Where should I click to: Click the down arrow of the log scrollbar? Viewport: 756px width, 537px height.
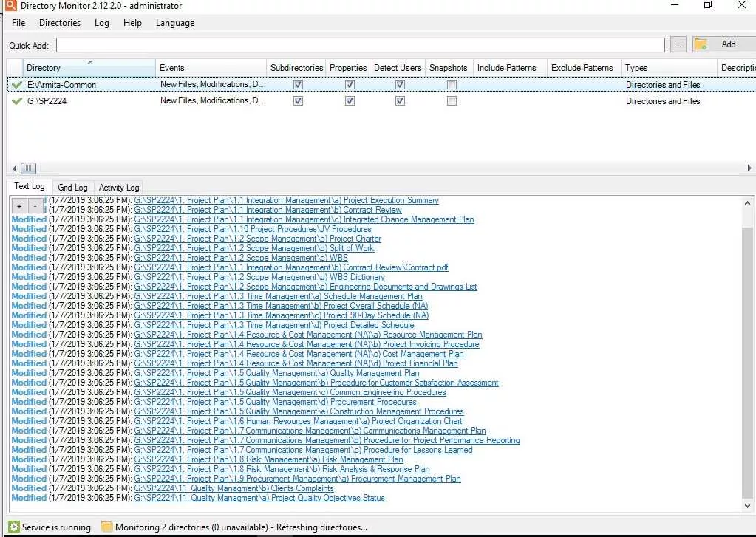747,506
